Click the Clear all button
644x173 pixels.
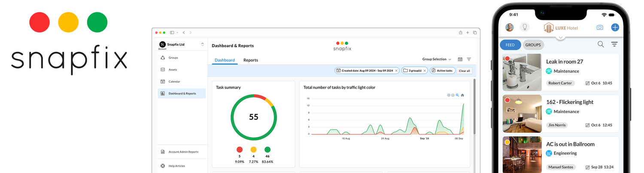(464, 71)
